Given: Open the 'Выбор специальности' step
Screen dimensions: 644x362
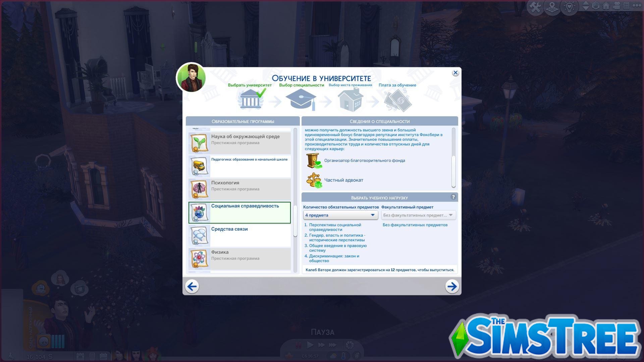Looking at the screenshot, I should coord(302,85).
